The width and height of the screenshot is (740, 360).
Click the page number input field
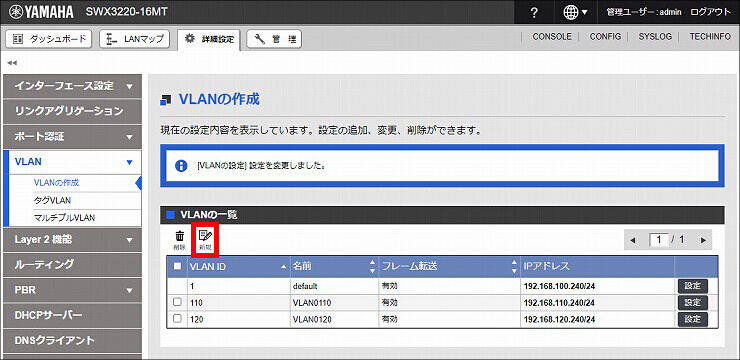658,240
